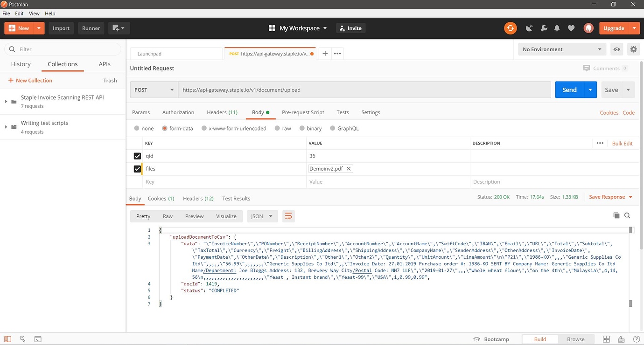The height and width of the screenshot is (345, 644).
Task: Open the console from the bottom toolbar
Action: [x=38, y=339]
